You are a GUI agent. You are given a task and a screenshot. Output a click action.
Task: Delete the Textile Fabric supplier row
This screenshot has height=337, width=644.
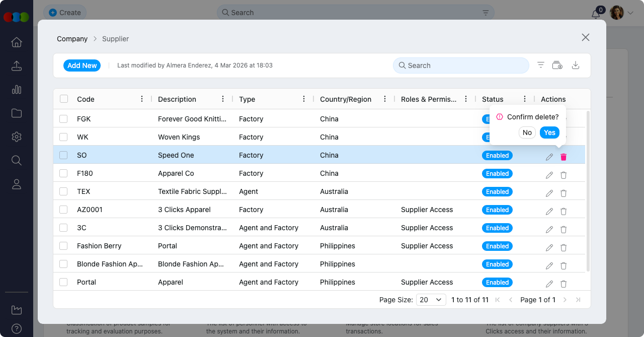(x=563, y=193)
